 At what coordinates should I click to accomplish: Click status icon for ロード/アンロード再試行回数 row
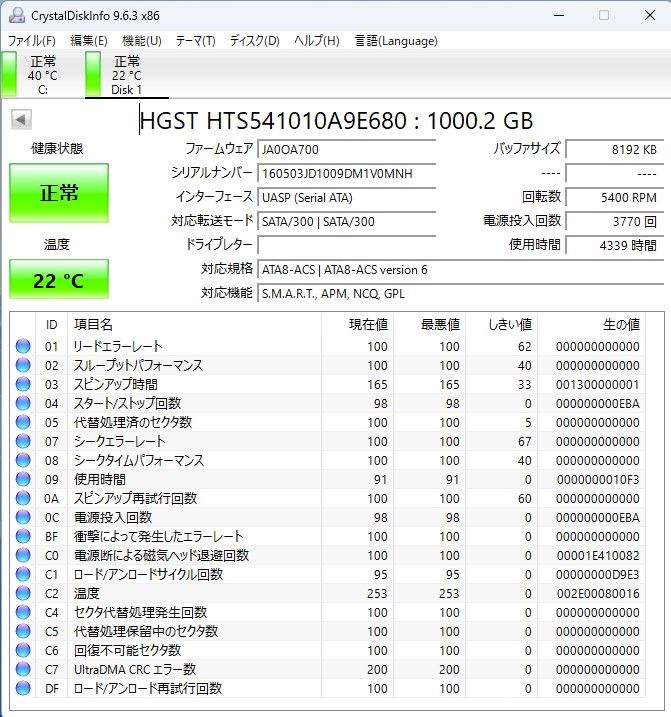[x=23, y=688]
